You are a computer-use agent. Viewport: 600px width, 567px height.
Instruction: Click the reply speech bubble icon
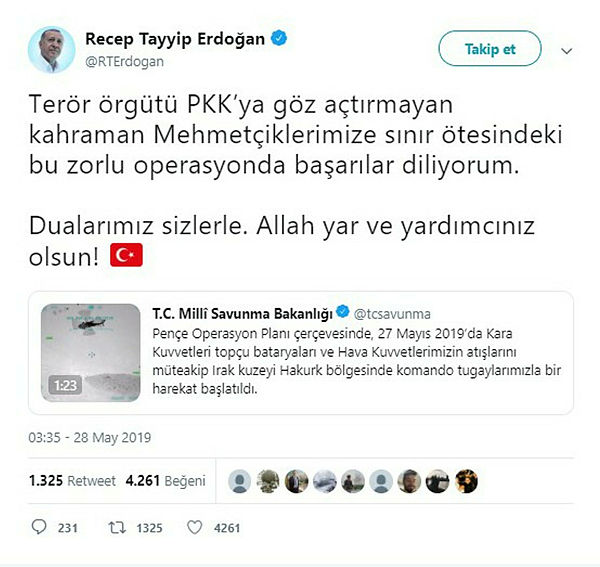[x=39, y=527]
